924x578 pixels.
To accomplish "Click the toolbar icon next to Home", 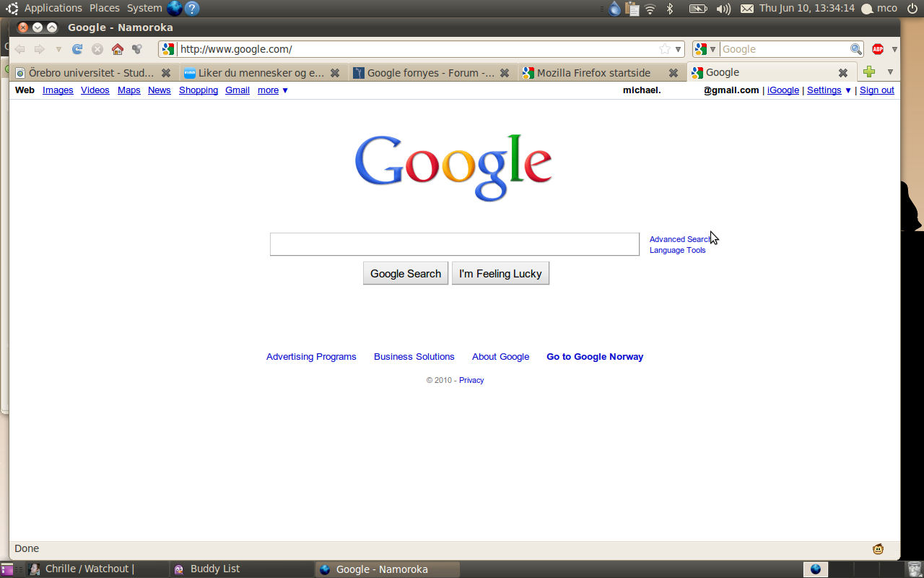I will [137, 49].
